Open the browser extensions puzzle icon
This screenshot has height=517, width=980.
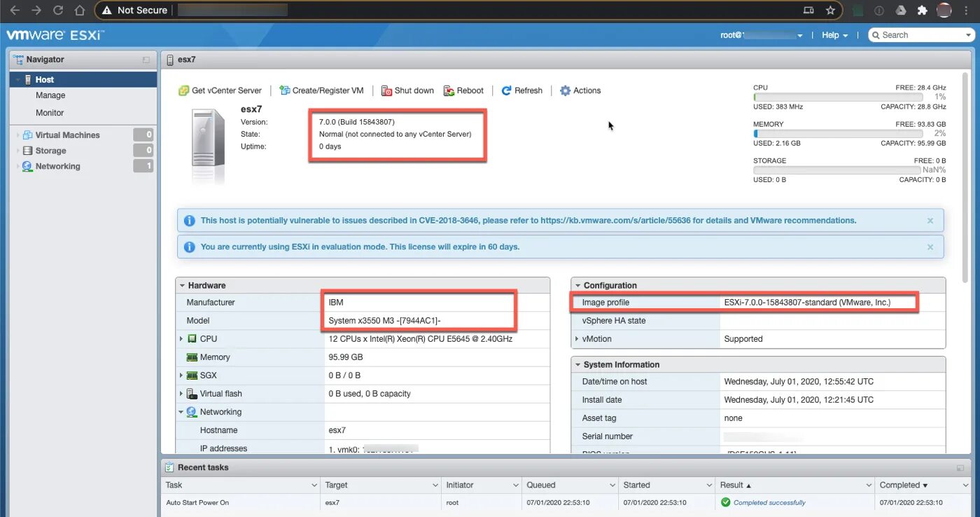[922, 11]
